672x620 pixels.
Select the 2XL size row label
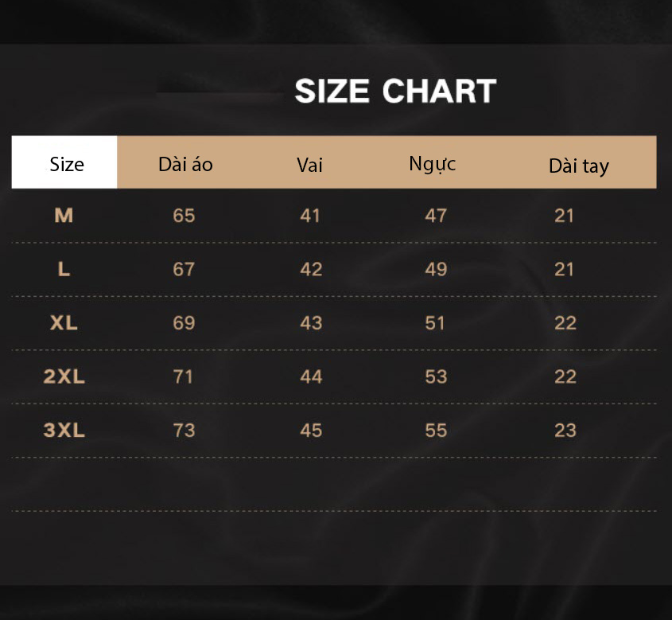pos(64,376)
